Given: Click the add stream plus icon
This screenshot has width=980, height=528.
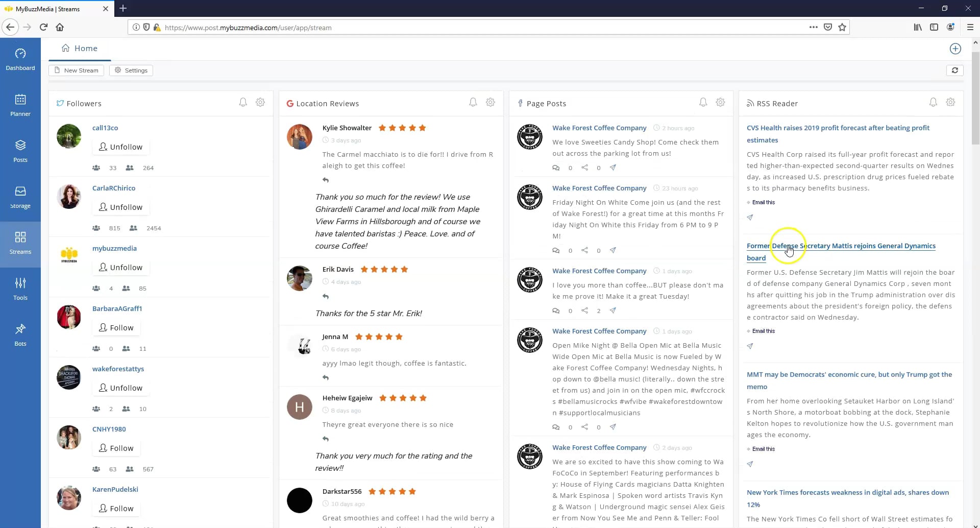Looking at the screenshot, I should [x=955, y=49].
